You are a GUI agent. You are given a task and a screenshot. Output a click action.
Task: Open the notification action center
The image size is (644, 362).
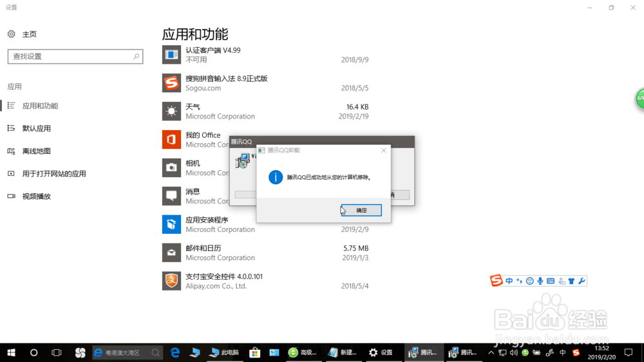(x=629, y=352)
